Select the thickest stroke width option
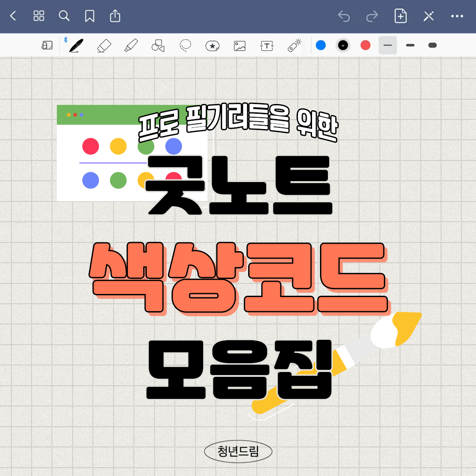This screenshot has height=476, width=476. [432, 45]
